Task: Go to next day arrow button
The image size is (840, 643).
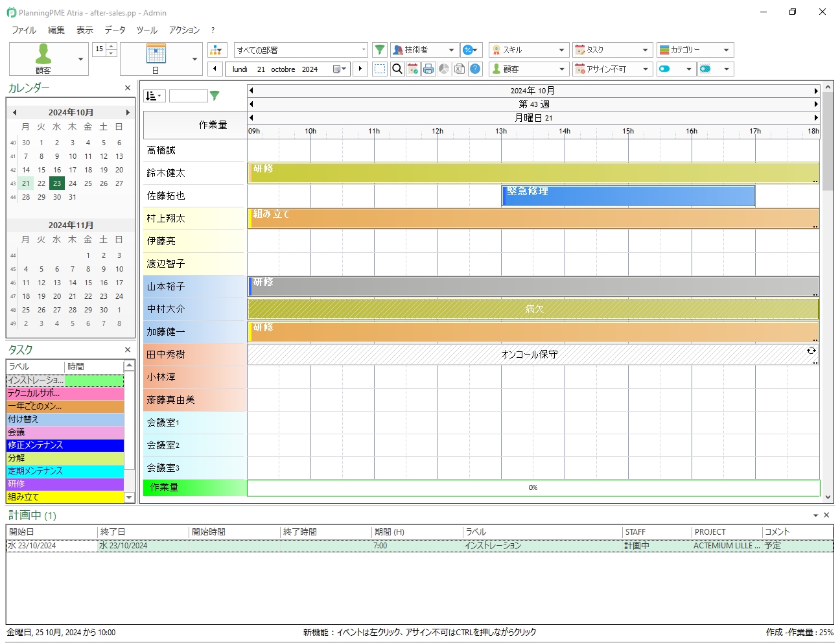Action: click(x=360, y=69)
